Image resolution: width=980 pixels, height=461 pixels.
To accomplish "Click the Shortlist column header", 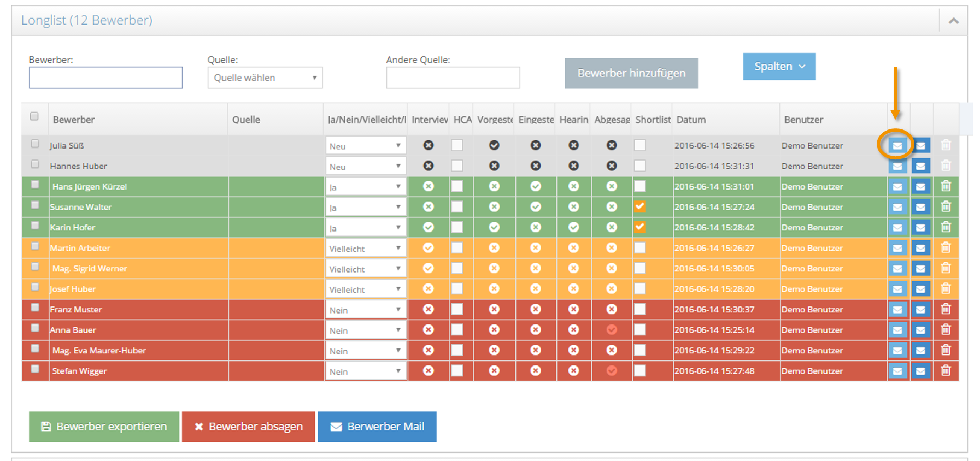I will [653, 120].
